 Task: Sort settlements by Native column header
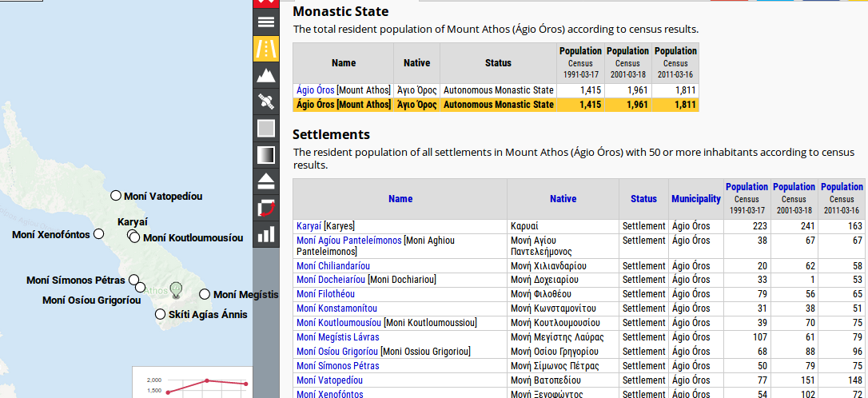(x=563, y=199)
